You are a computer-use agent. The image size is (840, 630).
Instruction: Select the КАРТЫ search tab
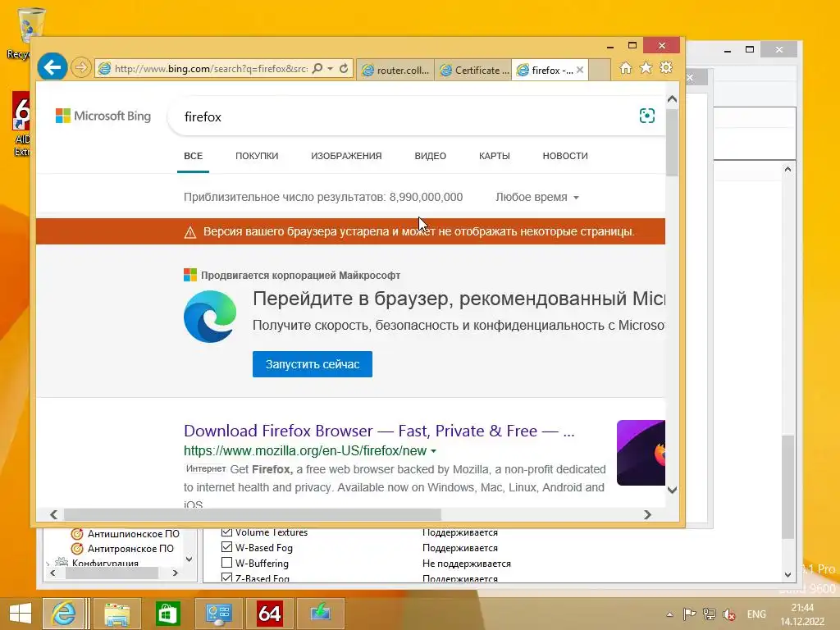tap(494, 156)
